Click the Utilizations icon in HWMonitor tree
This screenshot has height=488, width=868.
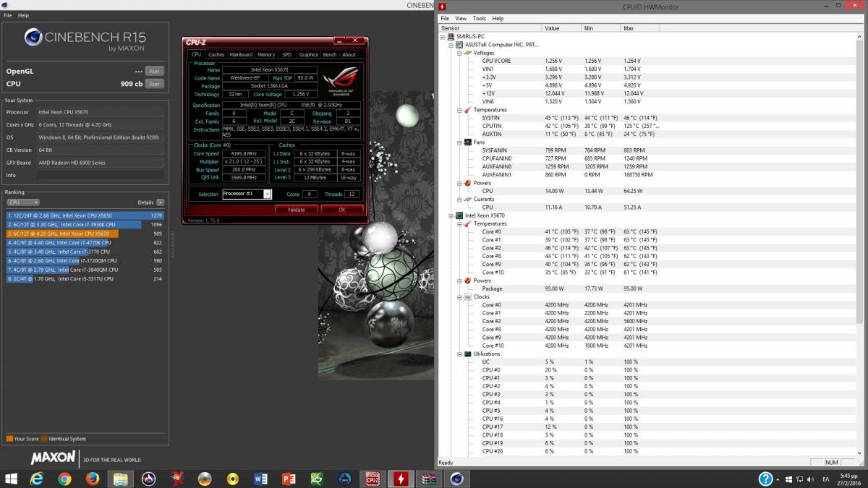coord(467,354)
